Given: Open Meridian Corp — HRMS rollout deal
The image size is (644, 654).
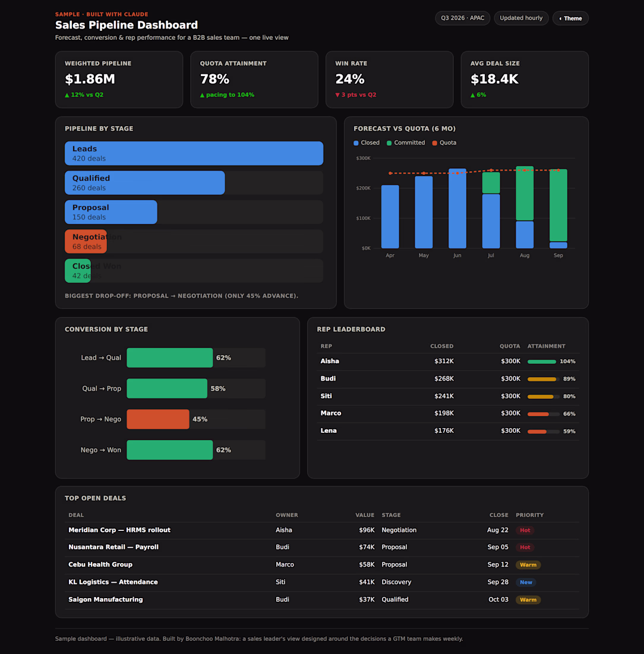Looking at the screenshot, I should 119,530.
